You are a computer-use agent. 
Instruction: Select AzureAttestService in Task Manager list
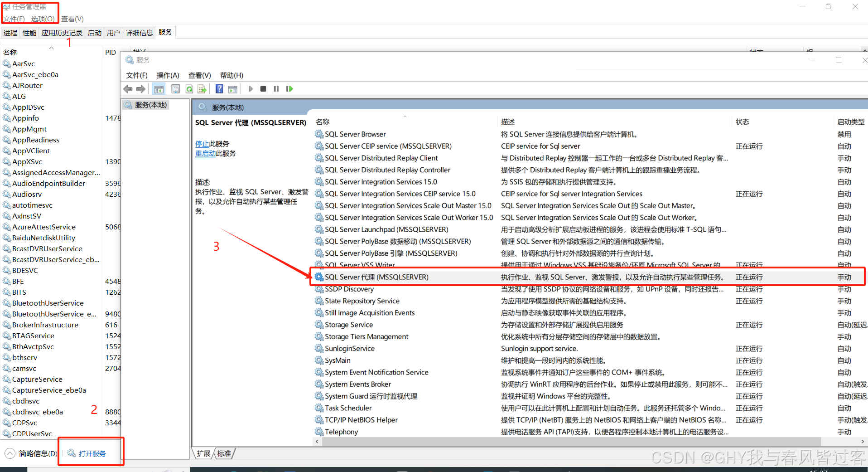click(x=61, y=227)
